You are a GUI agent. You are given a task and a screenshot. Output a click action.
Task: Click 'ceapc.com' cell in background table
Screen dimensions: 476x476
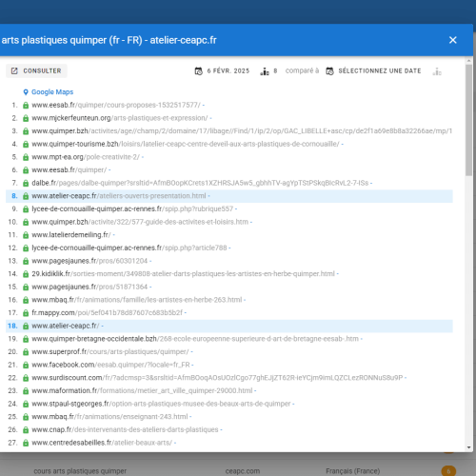tap(243, 471)
